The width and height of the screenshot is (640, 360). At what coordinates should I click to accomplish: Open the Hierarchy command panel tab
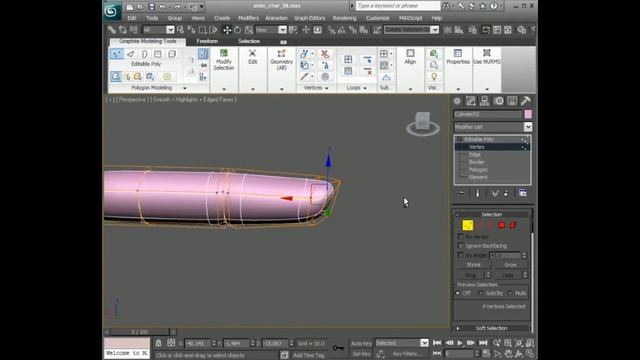pyautogui.click(x=484, y=101)
